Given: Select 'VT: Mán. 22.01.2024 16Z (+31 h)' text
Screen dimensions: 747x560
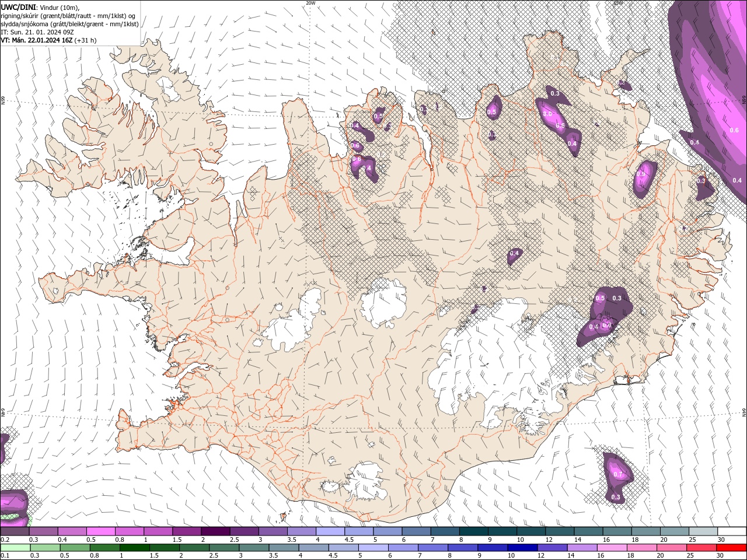Looking at the screenshot, I should [49, 40].
